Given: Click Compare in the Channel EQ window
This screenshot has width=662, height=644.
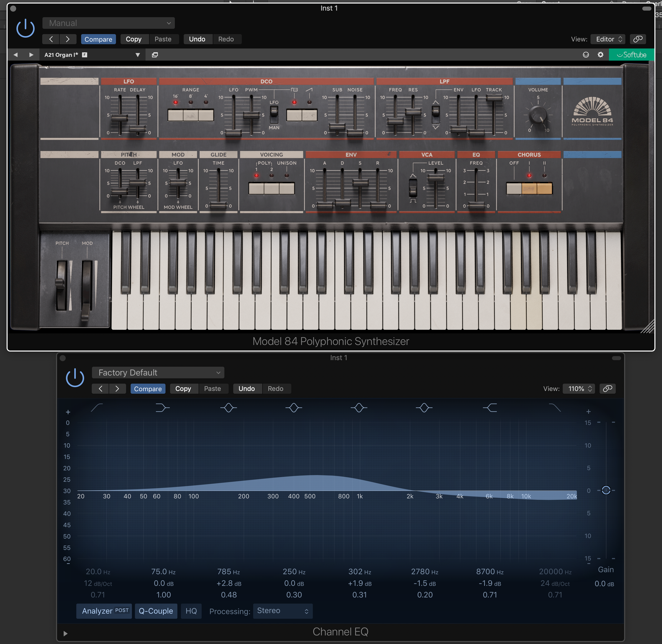Looking at the screenshot, I should [148, 389].
